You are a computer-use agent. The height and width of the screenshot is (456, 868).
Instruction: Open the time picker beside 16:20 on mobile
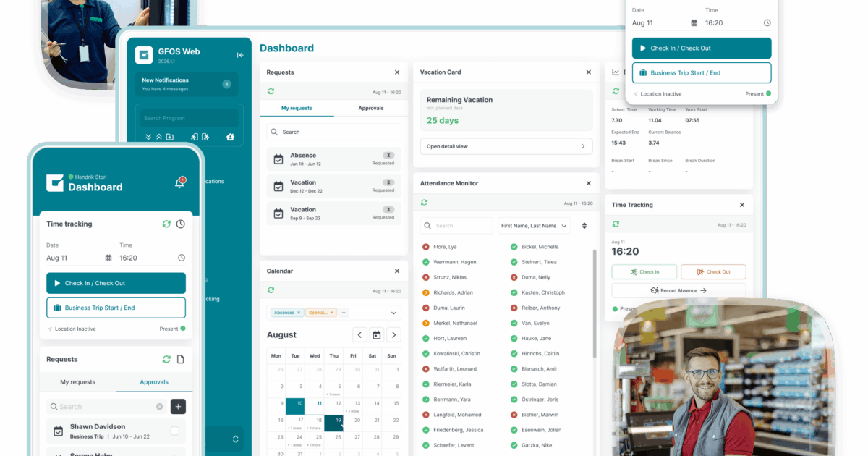pyautogui.click(x=182, y=258)
